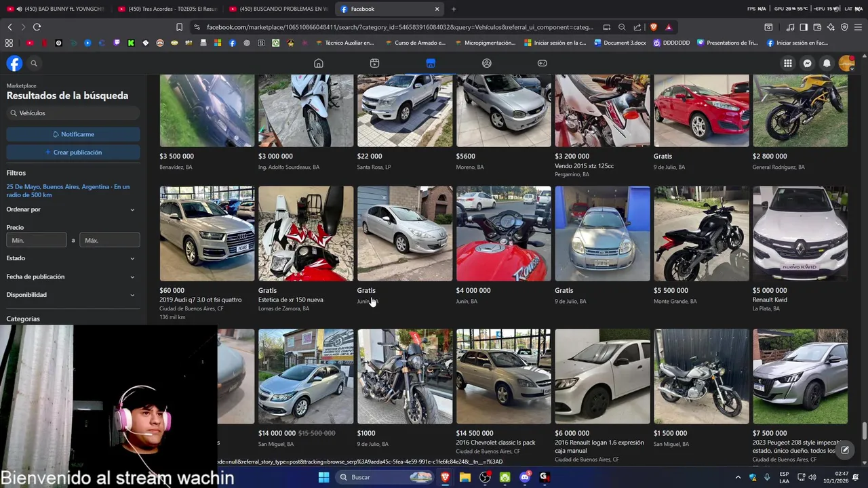Switch to the Tres Acordes YouTube tab
Image resolution: width=868 pixels, height=488 pixels.
pyautogui.click(x=167, y=9)
